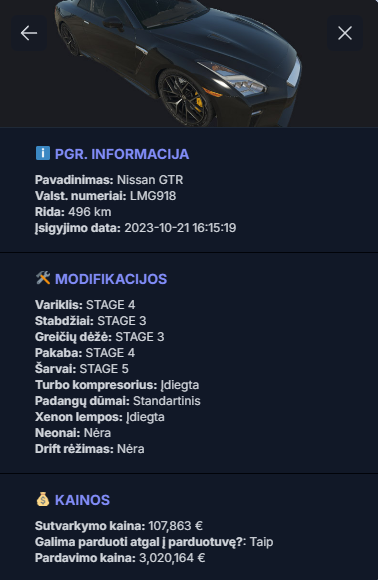Select the MODIFIKACIJOS heading
The width and height of the screenshot is (378, 580).
coord(111,279)
